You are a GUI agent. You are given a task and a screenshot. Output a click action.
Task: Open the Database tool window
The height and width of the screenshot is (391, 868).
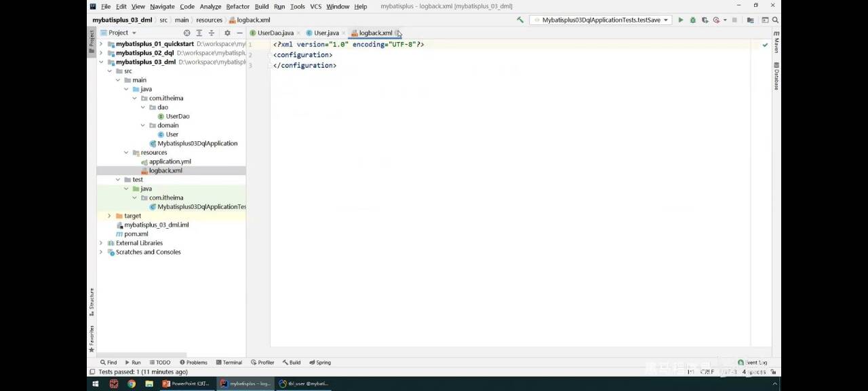pos(776,76)
